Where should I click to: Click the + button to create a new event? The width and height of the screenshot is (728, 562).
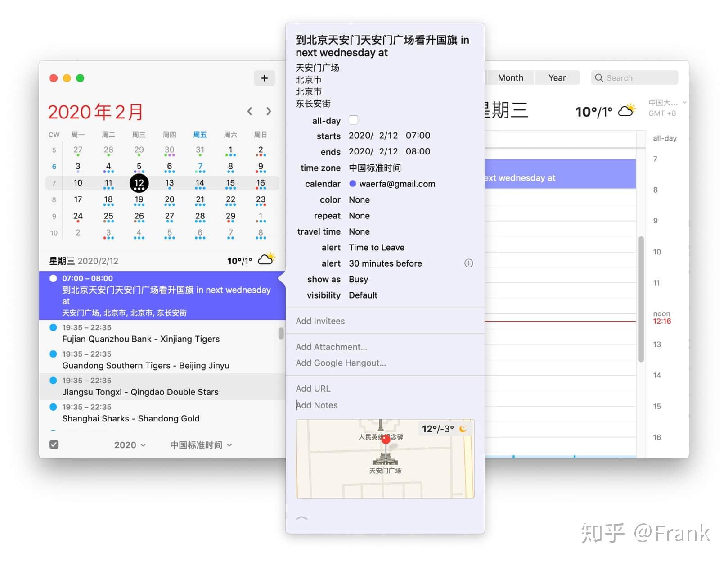coord(265,78)
